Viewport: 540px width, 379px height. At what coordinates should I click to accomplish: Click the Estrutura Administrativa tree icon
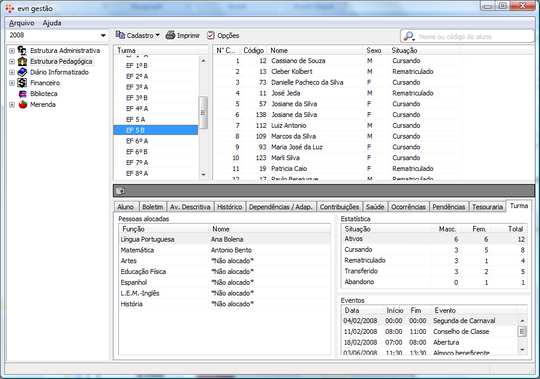point(22,51)
